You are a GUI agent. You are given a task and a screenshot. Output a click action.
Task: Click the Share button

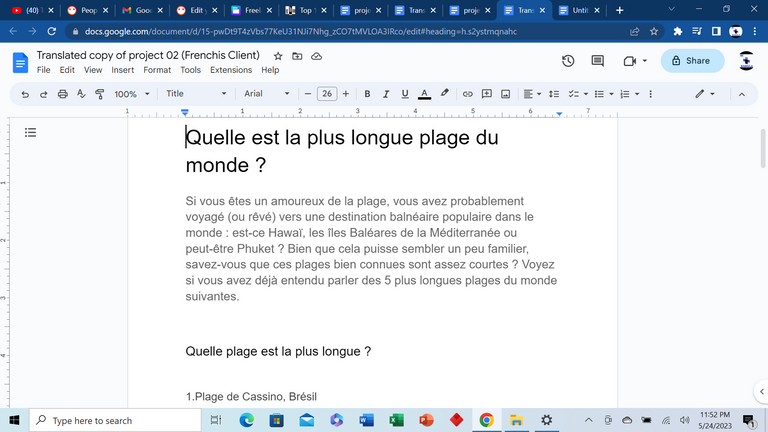(x=688, y=61)
